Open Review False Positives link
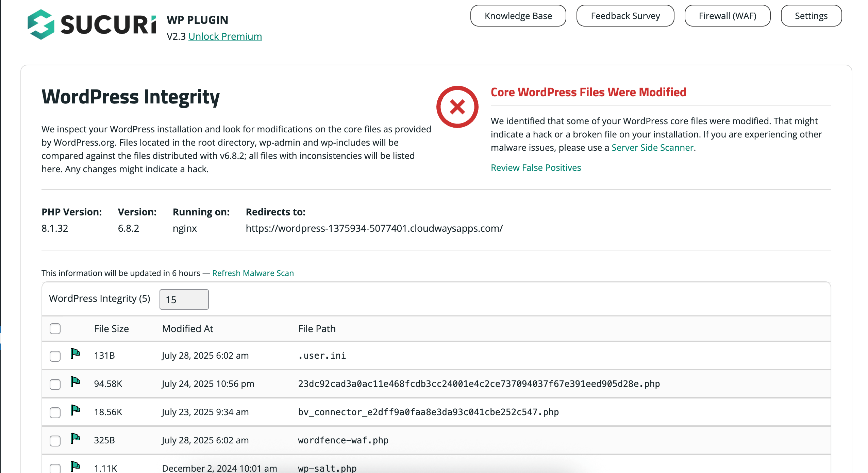 point(536,168)
